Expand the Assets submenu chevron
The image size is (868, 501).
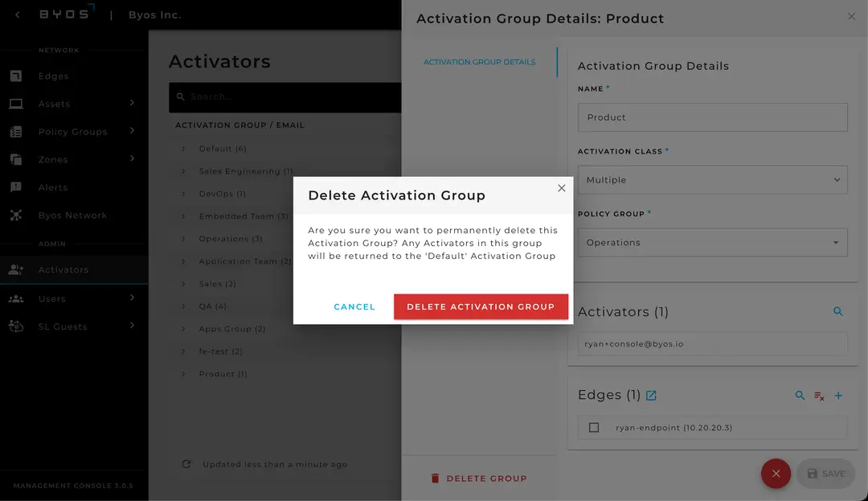(133, 102)
